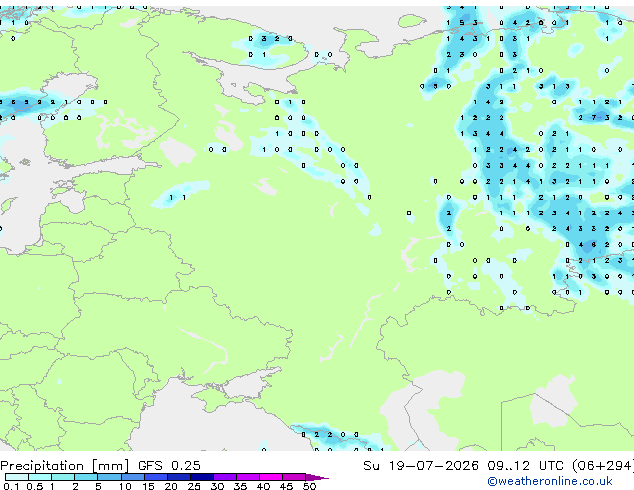Screen dimensions: 634x490
Task: Click the "40" legend scale label
Action: 263,486
